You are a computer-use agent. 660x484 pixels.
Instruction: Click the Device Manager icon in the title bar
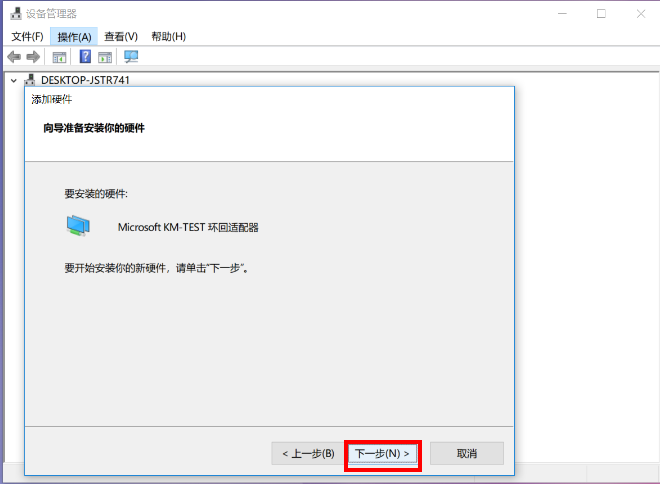tap(15, 14)
